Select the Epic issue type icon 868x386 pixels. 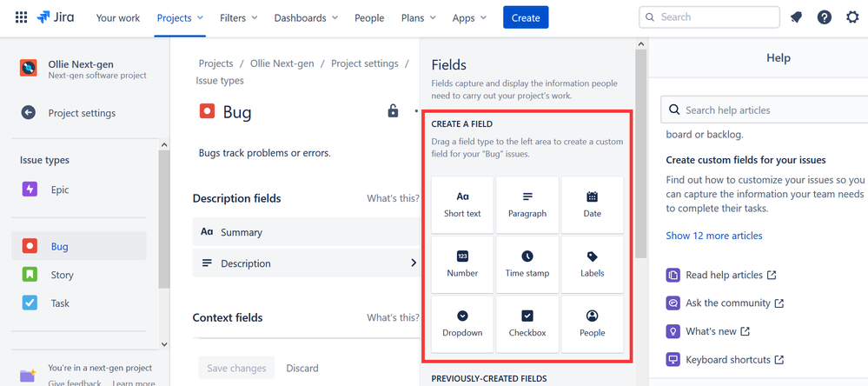click(x=30, y=190)
